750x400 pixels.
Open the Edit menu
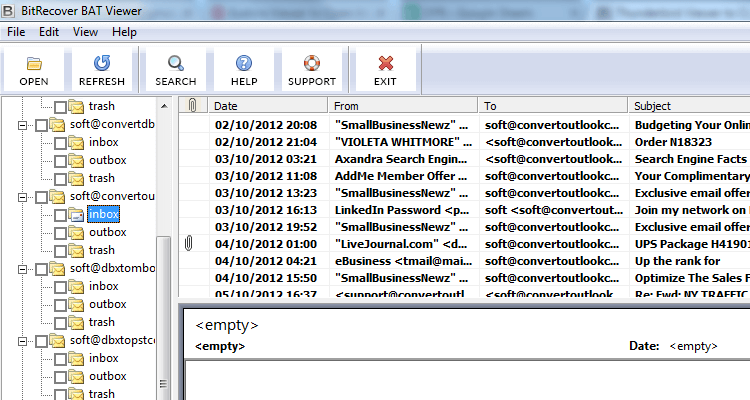click(49, 32)
